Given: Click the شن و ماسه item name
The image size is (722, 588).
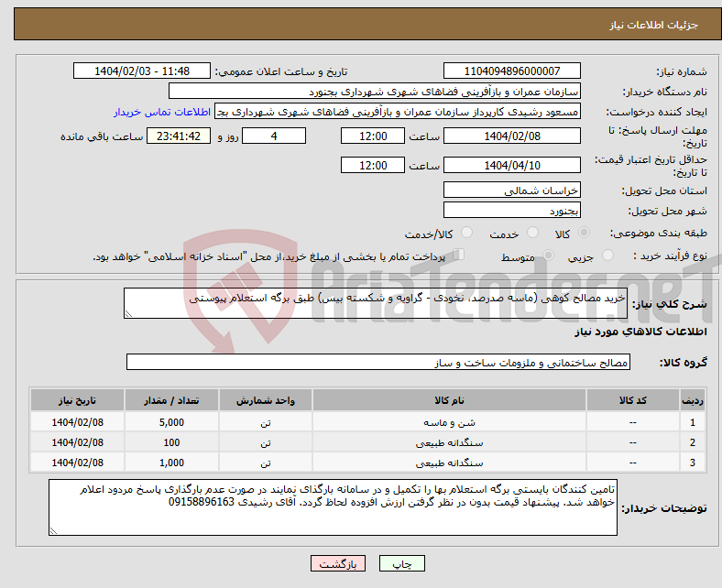Looking at the screenshot, I should 449,422.
